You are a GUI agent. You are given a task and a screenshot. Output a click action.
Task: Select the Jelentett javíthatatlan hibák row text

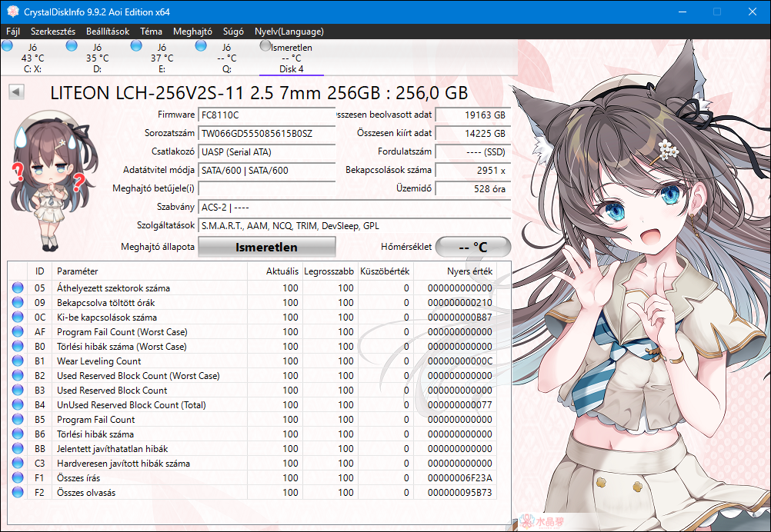pos(112,449)
